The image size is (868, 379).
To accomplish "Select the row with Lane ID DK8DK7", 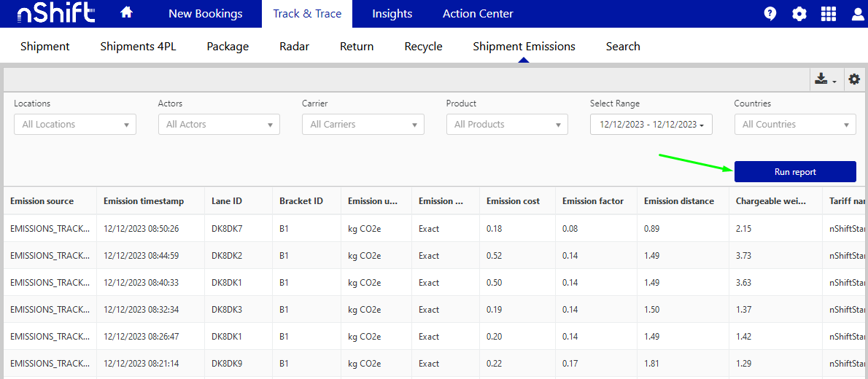I will click(226, 229).
